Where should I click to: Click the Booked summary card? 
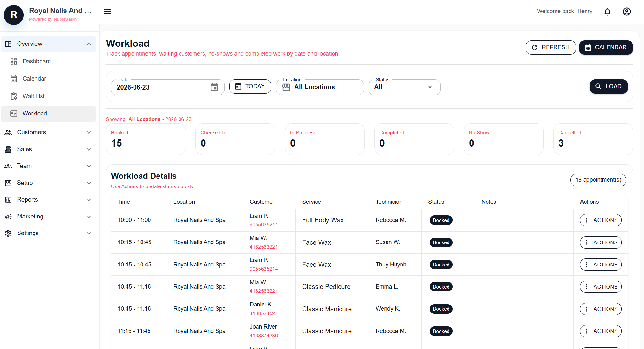coord(146,139)
